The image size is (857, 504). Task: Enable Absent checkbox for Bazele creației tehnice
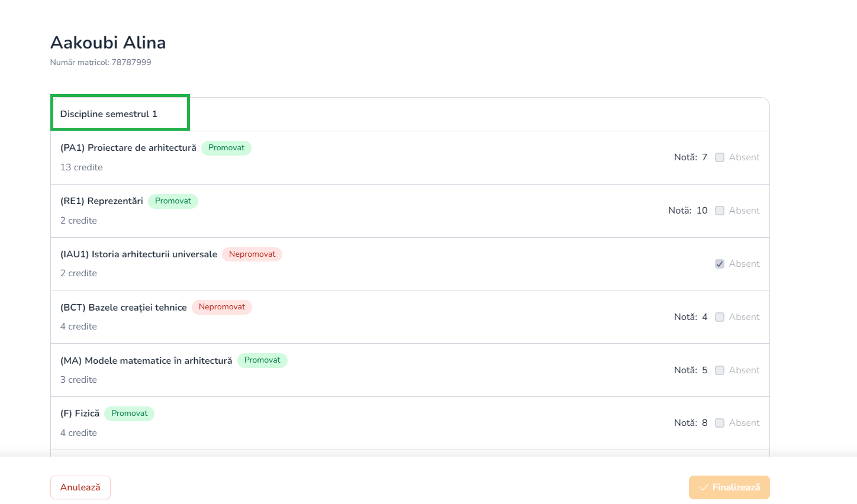click(720, 317)
